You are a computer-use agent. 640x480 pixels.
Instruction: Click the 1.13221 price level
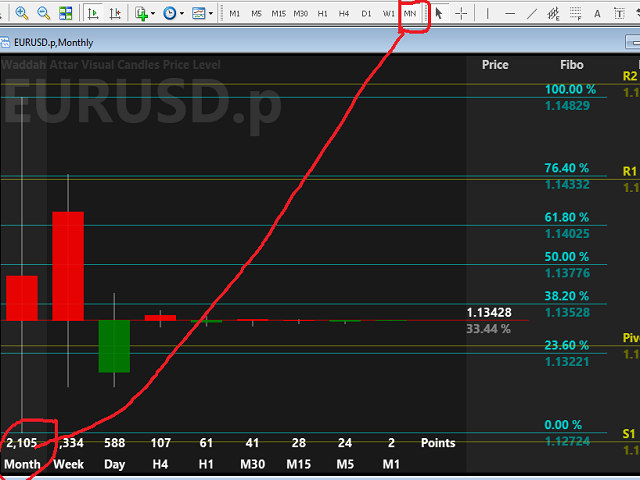coord(567,362)
